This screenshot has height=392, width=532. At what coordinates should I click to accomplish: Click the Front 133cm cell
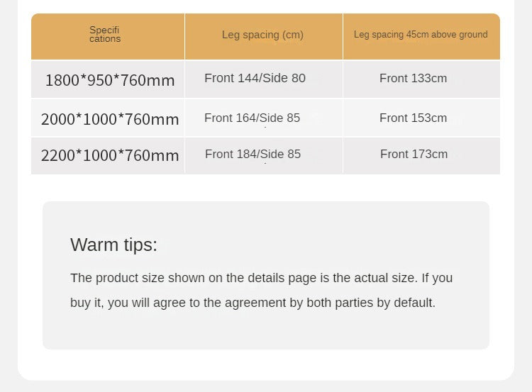(421, 79)
